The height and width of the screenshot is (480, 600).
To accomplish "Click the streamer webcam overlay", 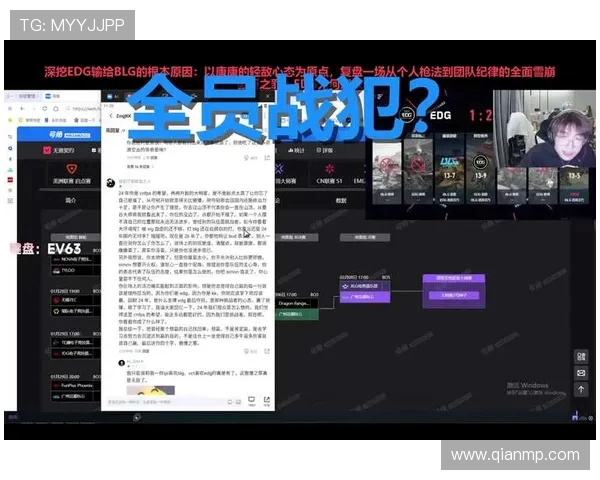I will point(544,129).
